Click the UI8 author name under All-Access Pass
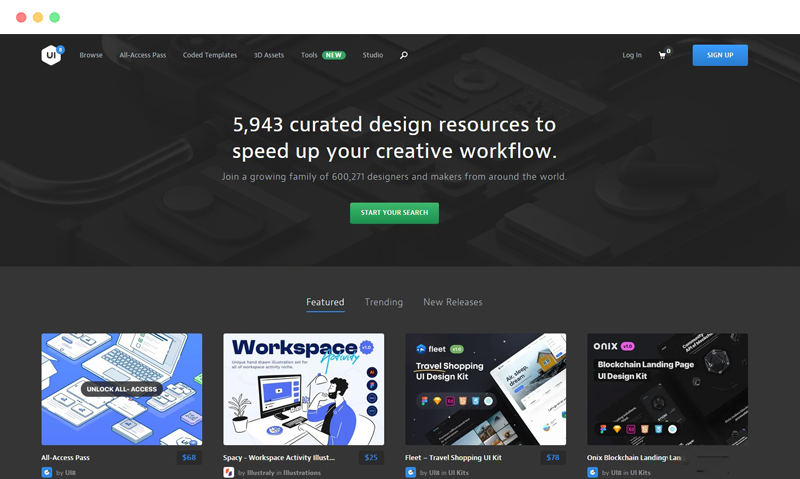Screen dimensions: 800x479 coord(70,473)
